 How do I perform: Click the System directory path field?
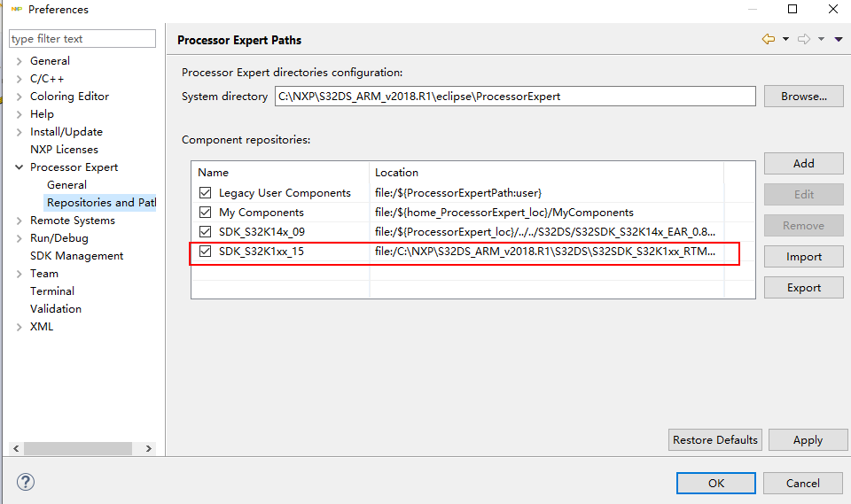514,97
